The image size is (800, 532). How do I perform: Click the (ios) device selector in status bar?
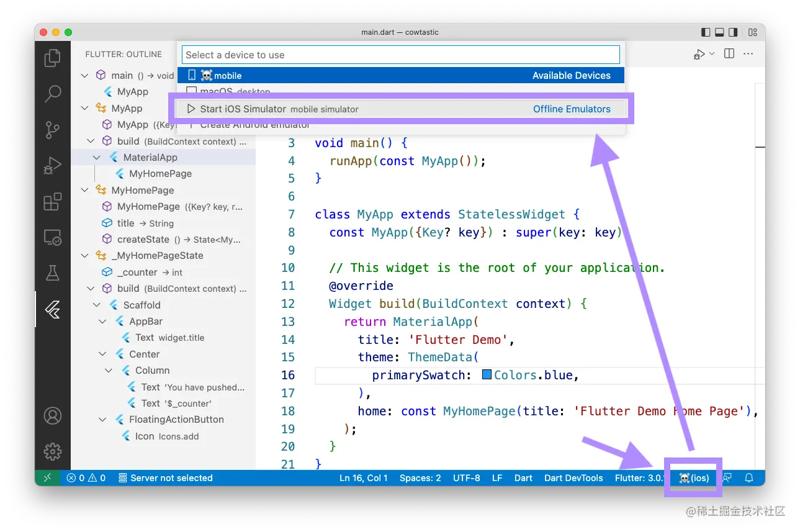pos(694,478)
